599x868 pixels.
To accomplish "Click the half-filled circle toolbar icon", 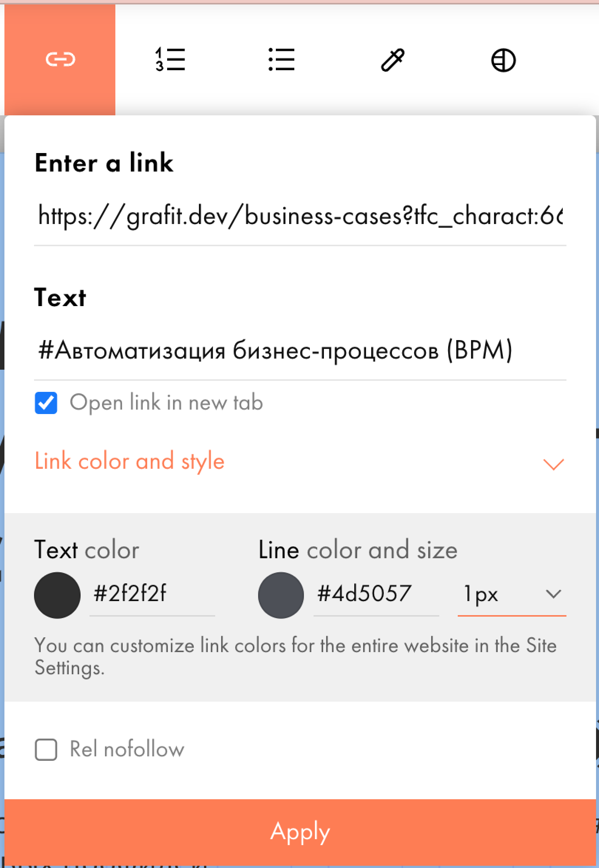I will click(503, 60).
